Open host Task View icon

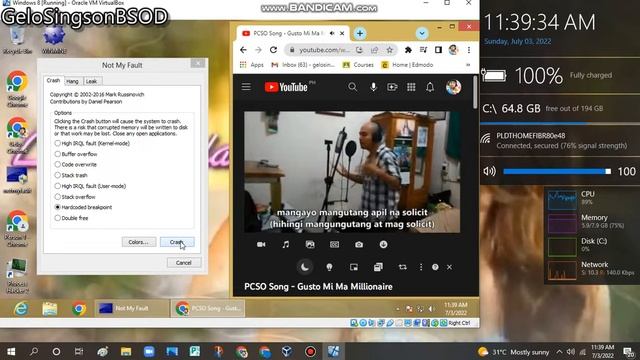[x=79, y=352]
